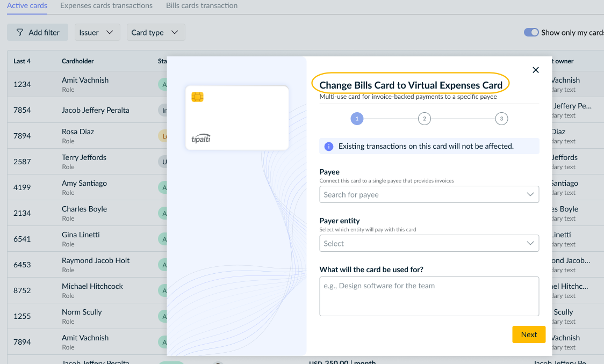Click card number 6541 cell
The width and height of the screenshot is (604, 364).
[x=22, y=239]
